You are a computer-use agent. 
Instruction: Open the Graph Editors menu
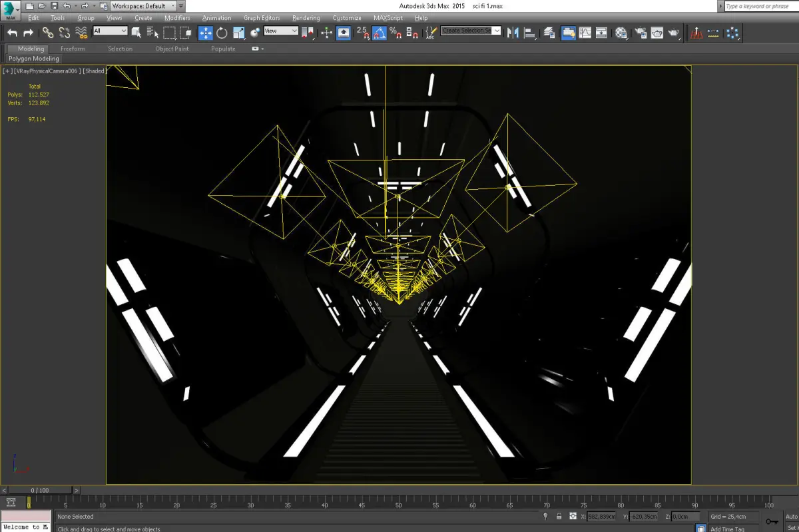(x=262, y=18)
